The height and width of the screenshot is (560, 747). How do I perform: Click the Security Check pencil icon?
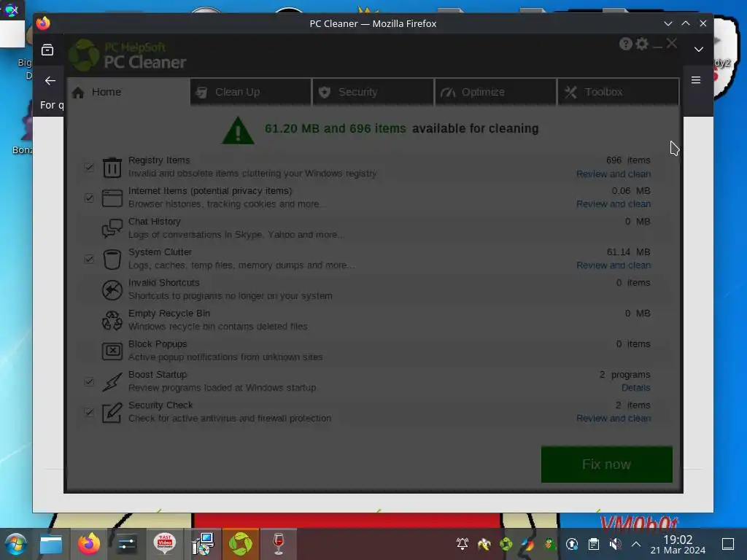(112, 413)
